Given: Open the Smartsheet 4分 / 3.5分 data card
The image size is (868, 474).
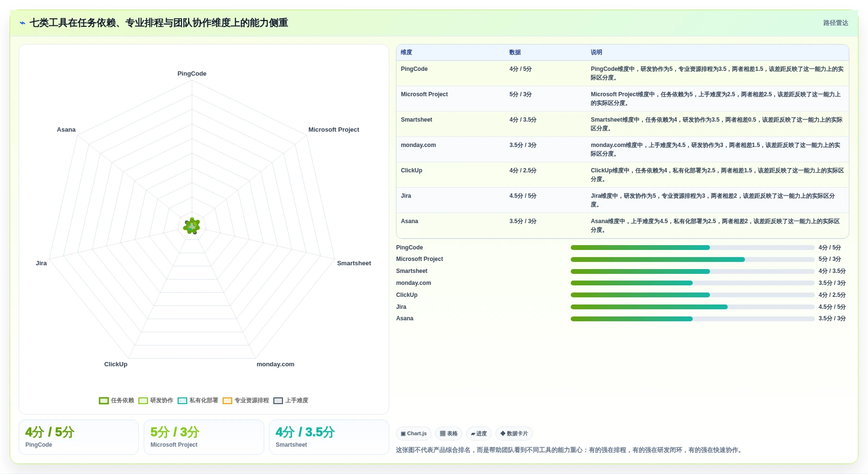Looking at the screenshot, I should pyautogui.click(x=329, y=437).
